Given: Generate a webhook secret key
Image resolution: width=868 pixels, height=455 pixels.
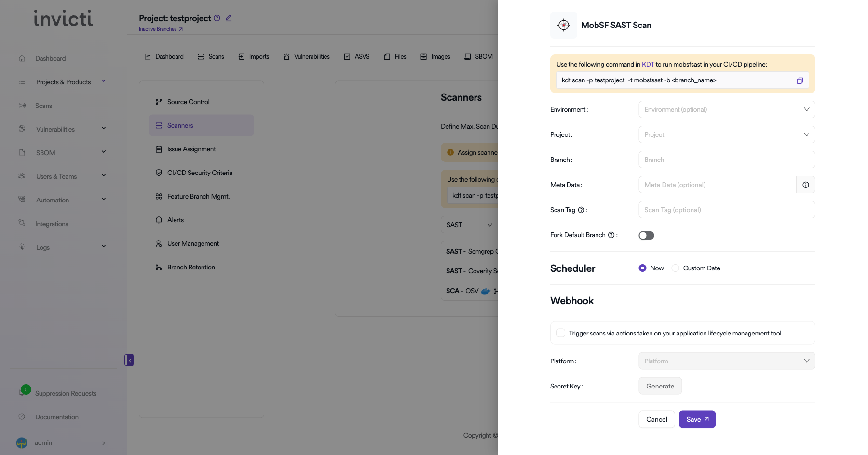Looking at the screenshot, I should [660, 386].
